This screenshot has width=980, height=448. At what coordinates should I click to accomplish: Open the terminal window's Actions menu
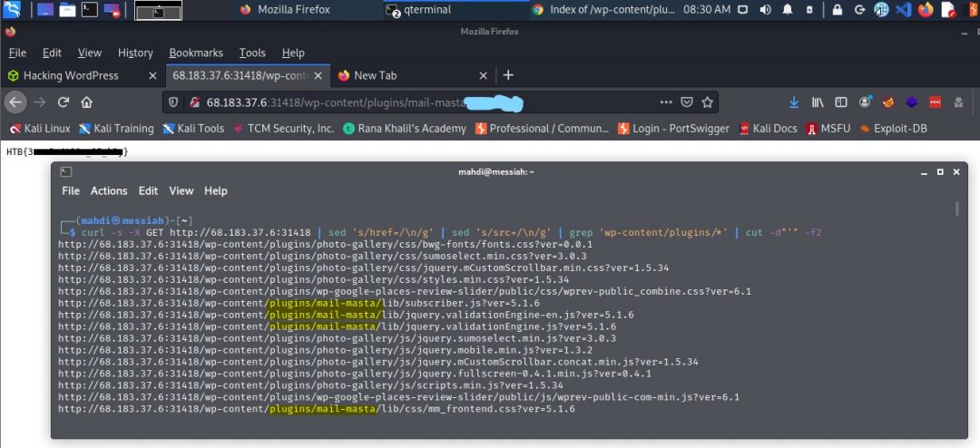pyautogui.click(x=109, y=191)
